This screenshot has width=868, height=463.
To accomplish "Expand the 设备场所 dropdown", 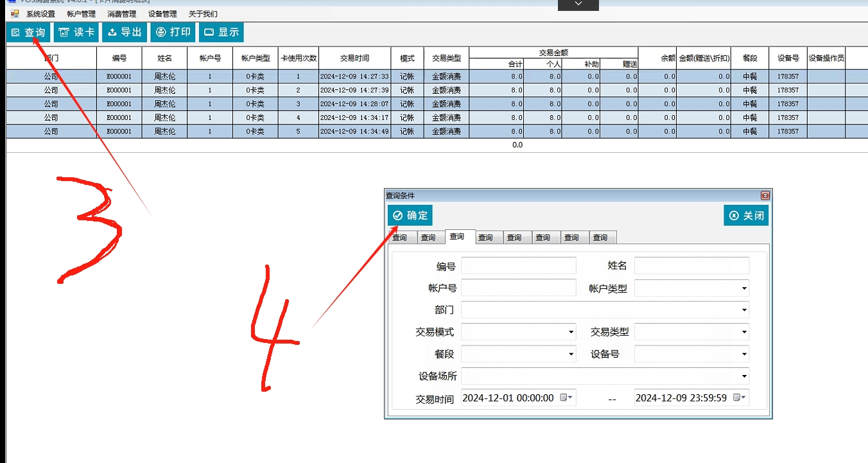I will click(743, 376).
